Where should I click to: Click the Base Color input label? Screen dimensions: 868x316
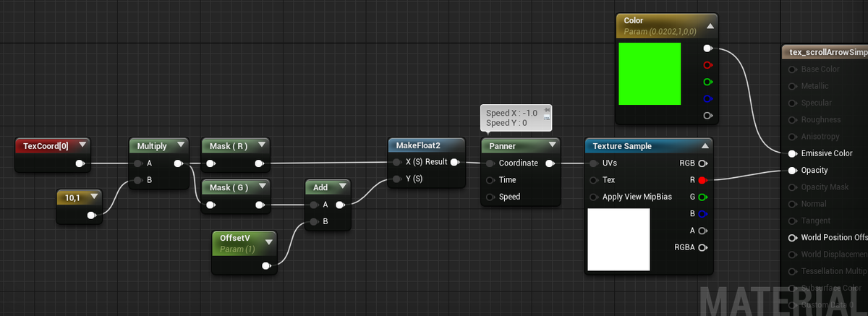(x=820, y=69)
